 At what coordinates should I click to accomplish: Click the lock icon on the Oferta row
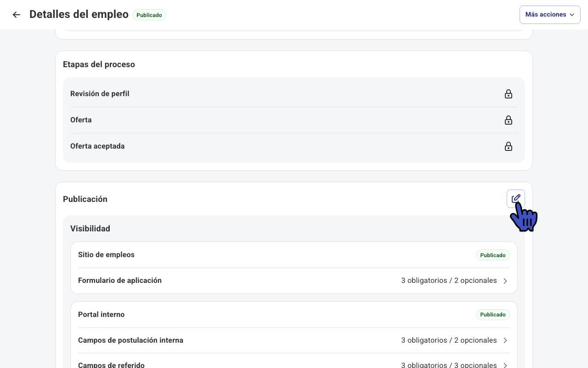(509, 120)
